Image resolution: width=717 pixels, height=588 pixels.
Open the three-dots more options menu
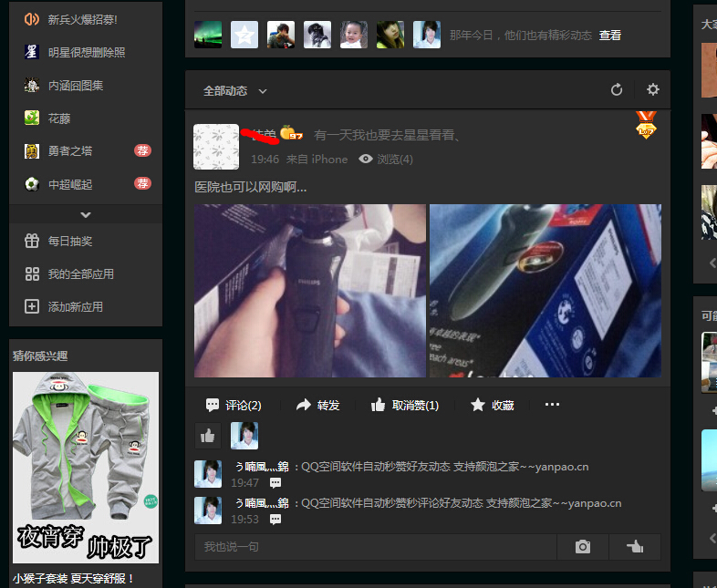(x=552, y=406)
